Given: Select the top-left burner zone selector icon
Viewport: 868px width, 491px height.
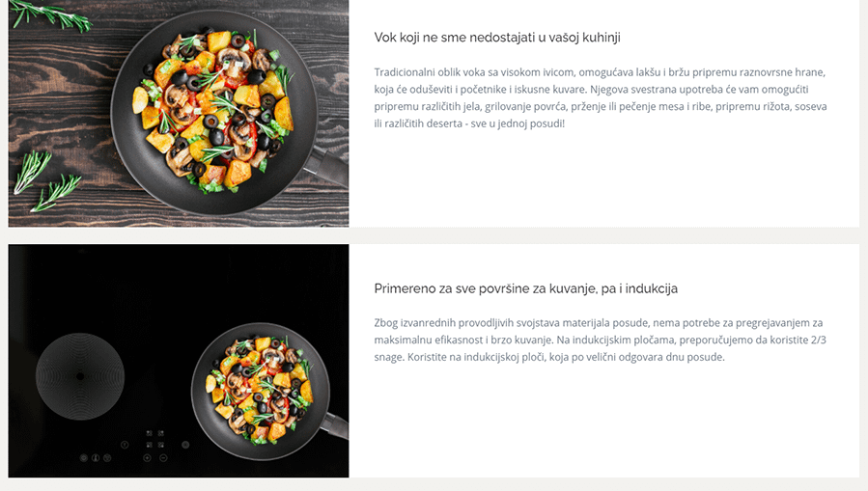Looking at the screenshot, I should pyautogui.click(x=150, y=433).
